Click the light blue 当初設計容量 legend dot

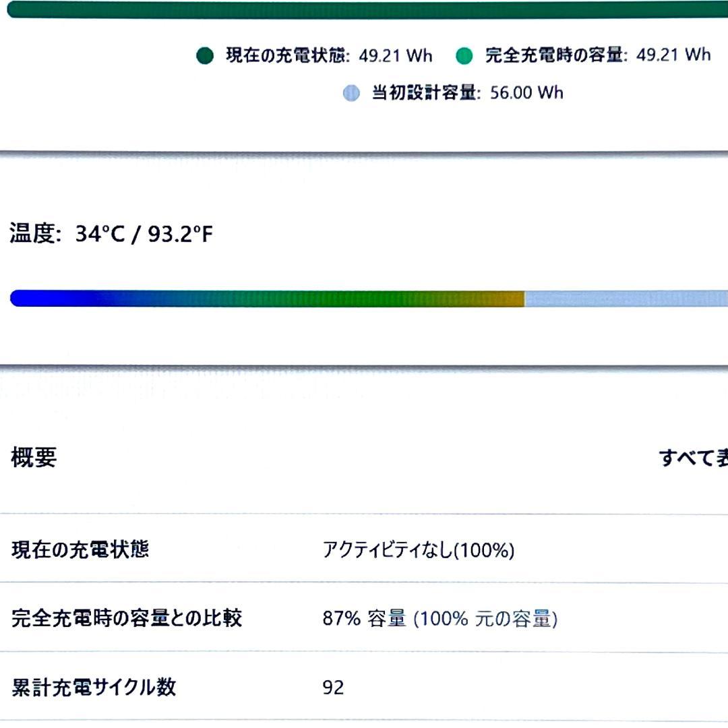tap(351, 94)
